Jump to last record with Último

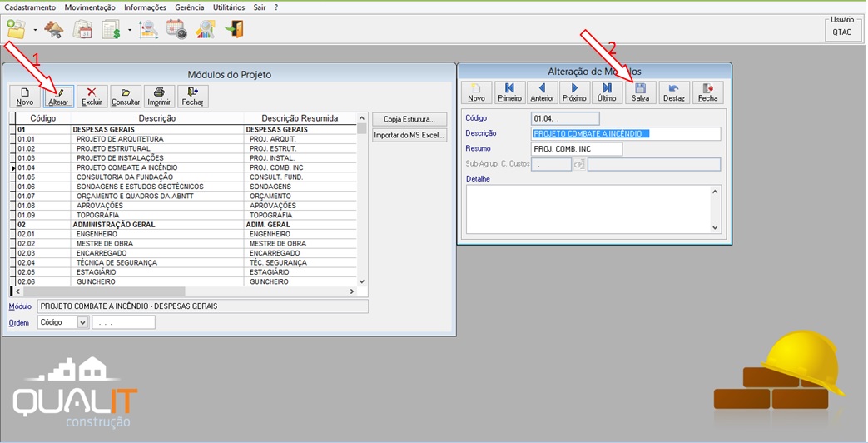pos(608,92)
